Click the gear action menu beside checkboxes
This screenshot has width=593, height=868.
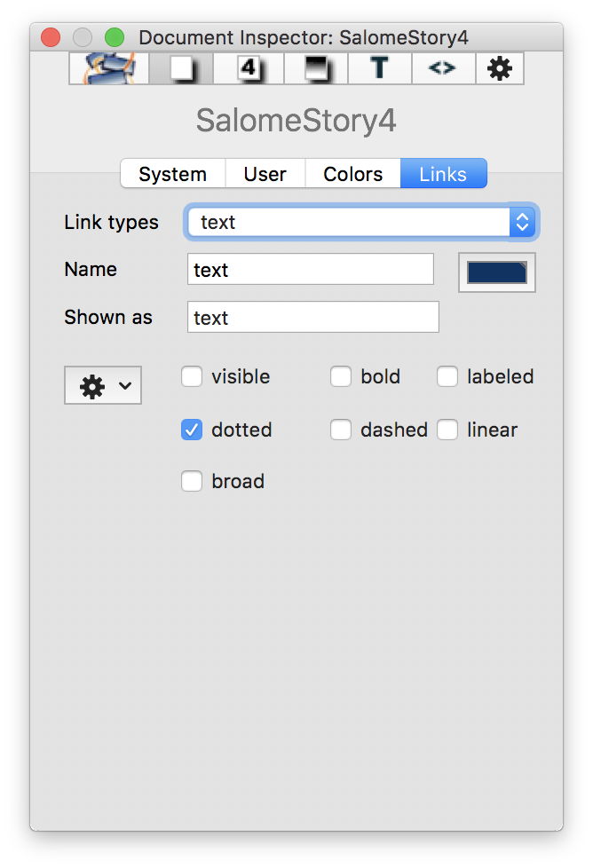[102, 386]
